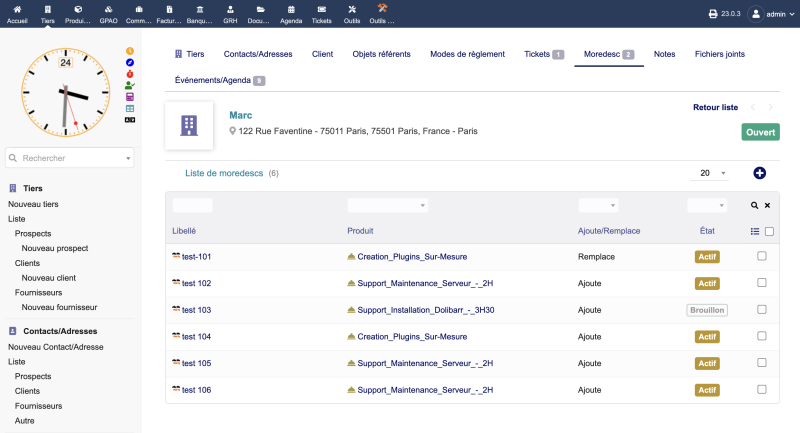Screen dimensions: 800x433
Task: Click Nouveau fournisseur in the sidebar
Action: point(59,308)
